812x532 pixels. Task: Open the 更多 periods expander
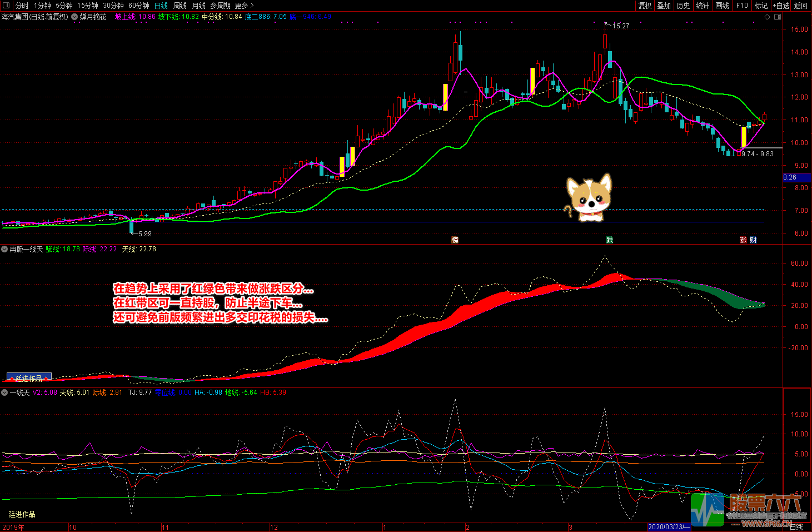(x=244, y=6)
